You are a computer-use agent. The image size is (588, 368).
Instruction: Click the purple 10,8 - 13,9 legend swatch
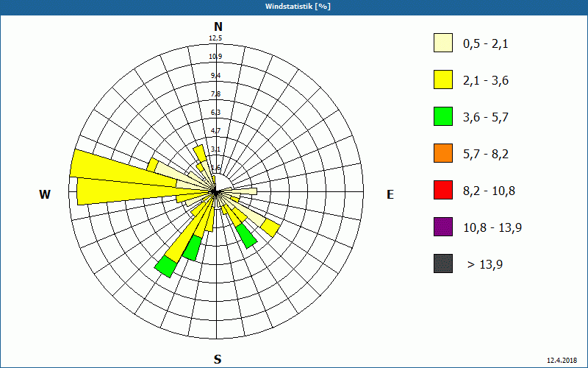[443, 227]
